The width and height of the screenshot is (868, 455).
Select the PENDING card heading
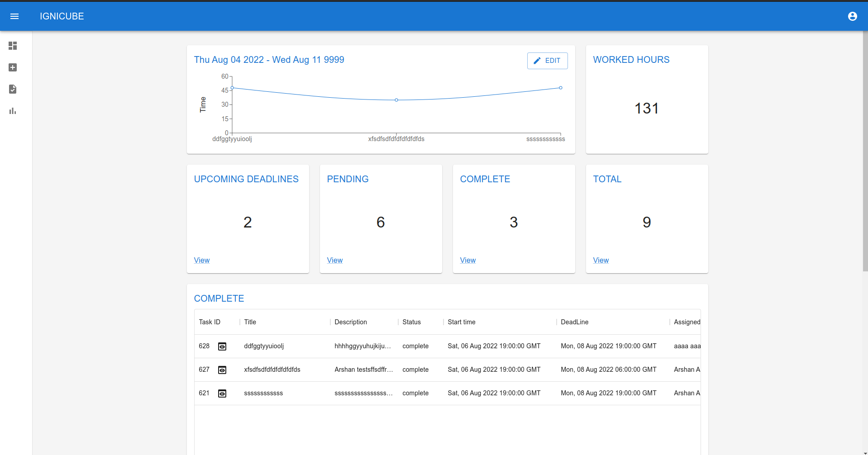tap(348, 179)
